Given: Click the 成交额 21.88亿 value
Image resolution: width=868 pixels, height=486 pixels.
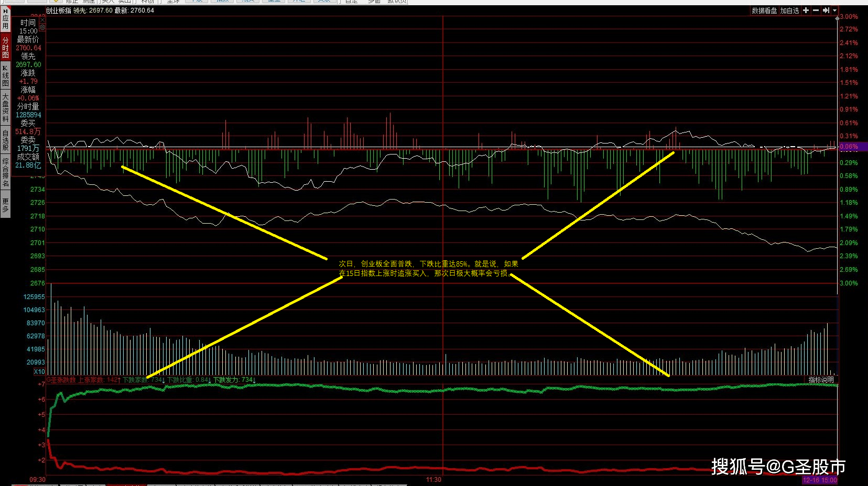Looking at the screenshot, I should pos(28,165).
